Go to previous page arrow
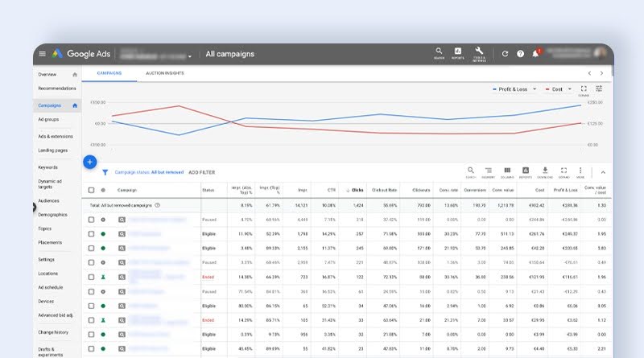Image resolution: width=644 pixels, height=358 pixels. tap(589, 73)
